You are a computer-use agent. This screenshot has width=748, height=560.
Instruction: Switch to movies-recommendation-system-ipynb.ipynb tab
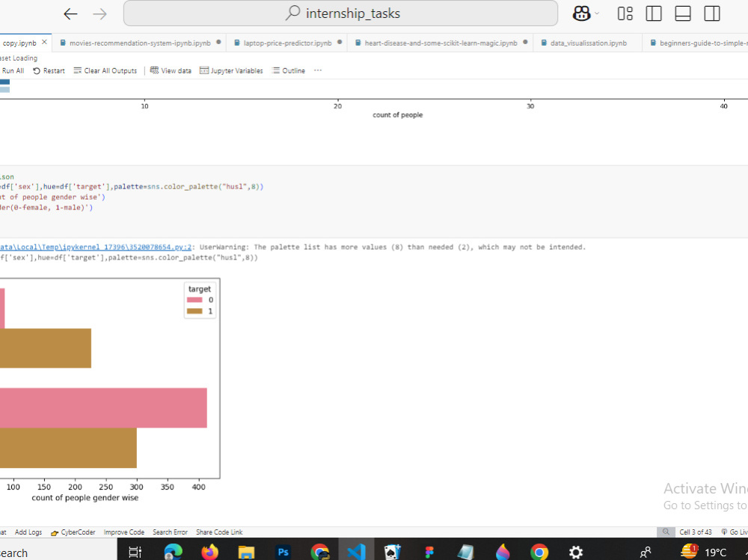tap(140, 43)
